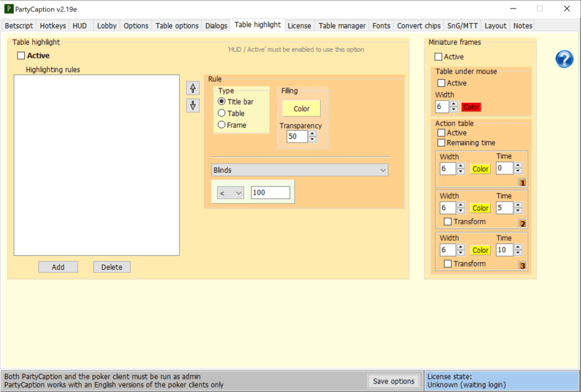Click Time field showing 10
The height and width of the screenshot is (392, 581).
pyautogui.click(x=504, y=250)
